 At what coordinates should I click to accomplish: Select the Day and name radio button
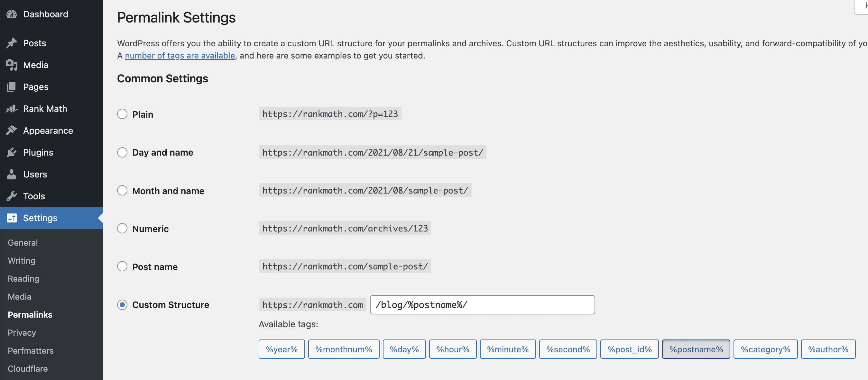[122, 151]
